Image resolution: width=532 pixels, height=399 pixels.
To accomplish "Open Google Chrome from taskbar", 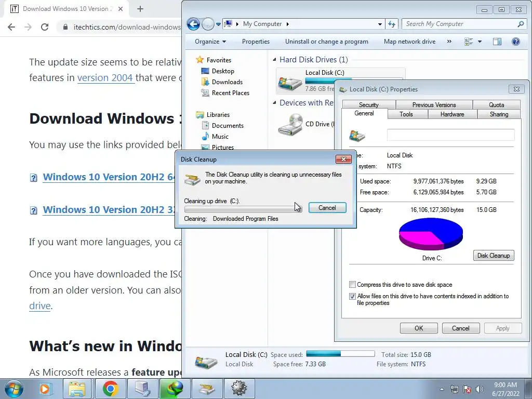I will [x=110, y=389].
